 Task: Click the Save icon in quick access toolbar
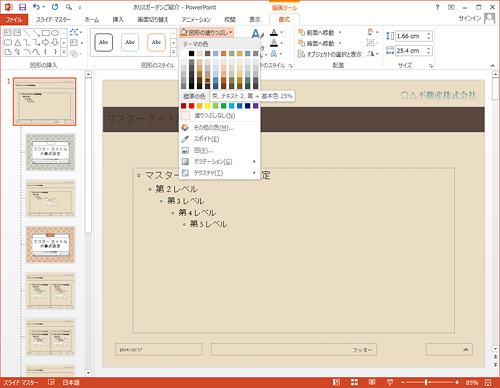(x=22, y=7)
